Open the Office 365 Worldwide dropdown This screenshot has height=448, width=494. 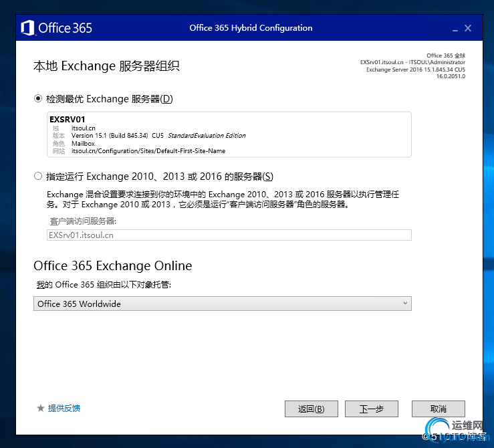pyautogui.click(x=223, y=304)
